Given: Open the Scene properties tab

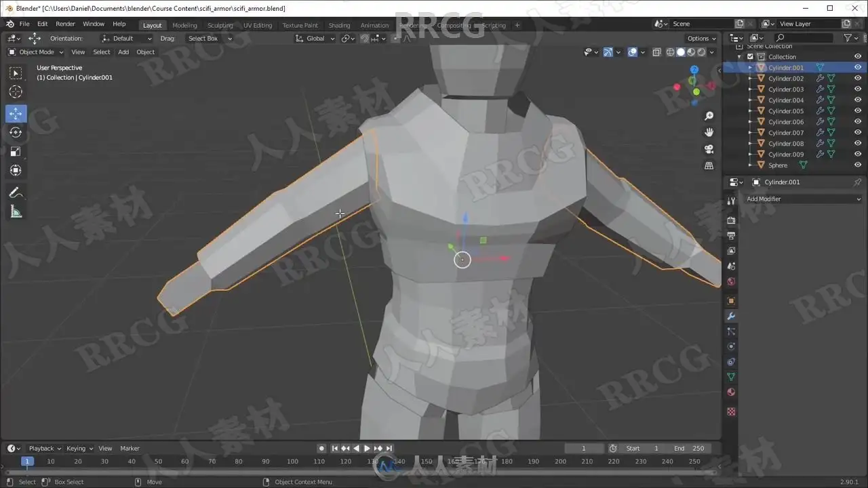Looking at the screenshot, I should pos(731,266).
